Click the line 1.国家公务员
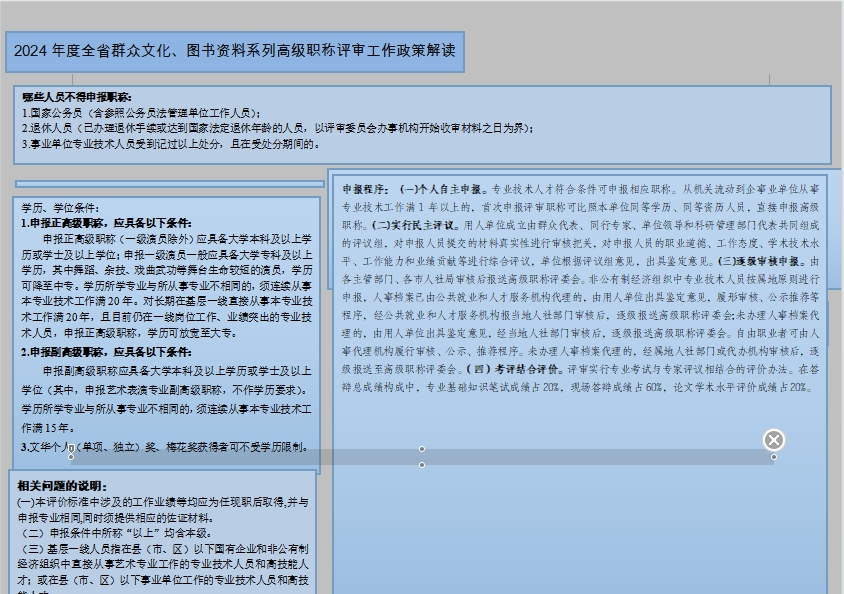 click(141, 113)
